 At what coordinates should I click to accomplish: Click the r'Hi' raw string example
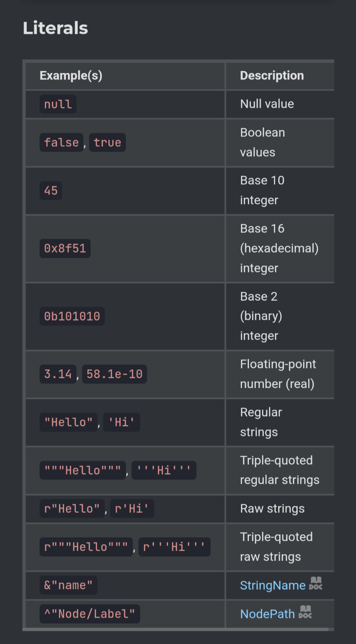click(x=132, y=509)
